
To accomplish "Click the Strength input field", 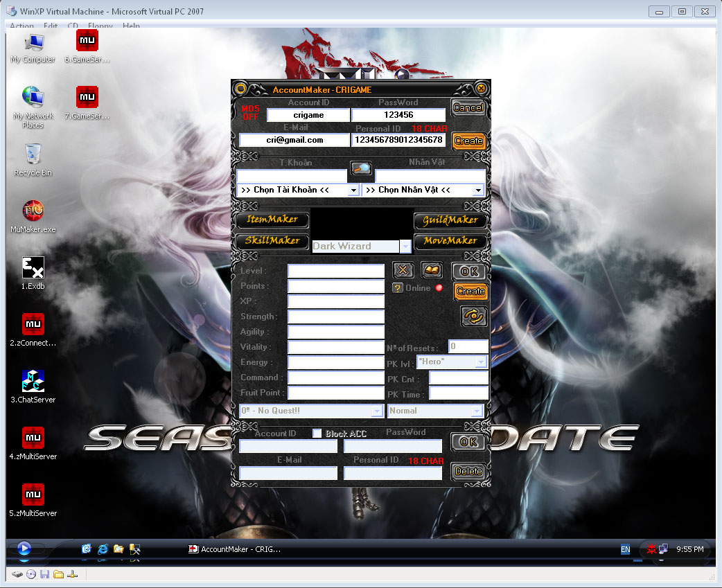I will (x=336, y=317).
